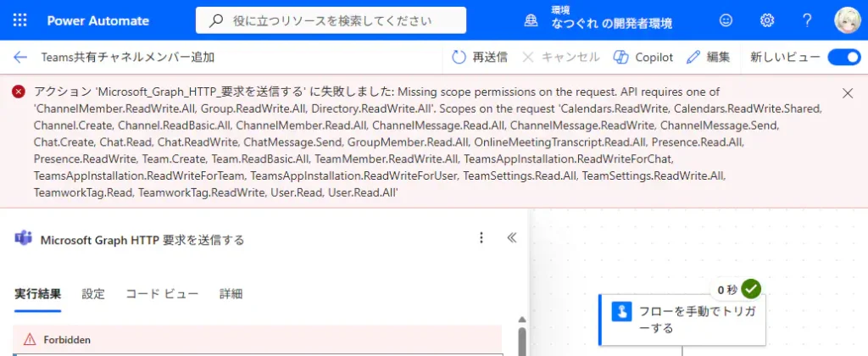868x356 pixels.
Task: Go back with the left arrow
Action: coord(20,57)
